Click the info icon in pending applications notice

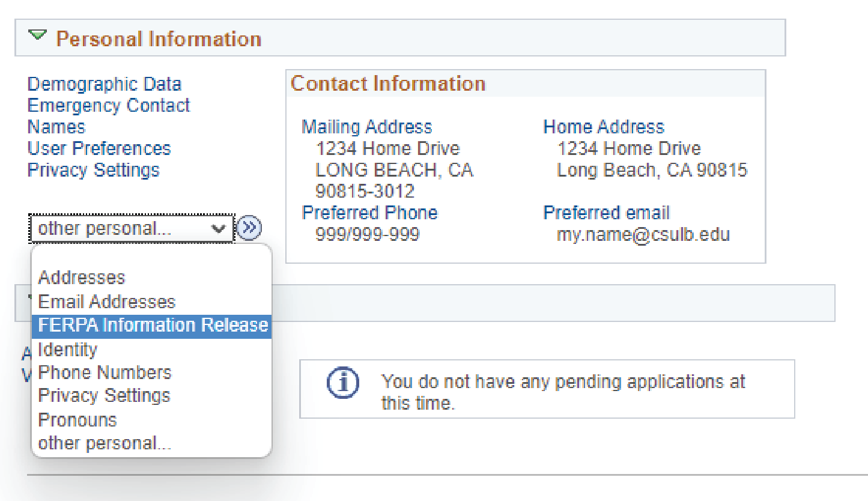(342, 383)
